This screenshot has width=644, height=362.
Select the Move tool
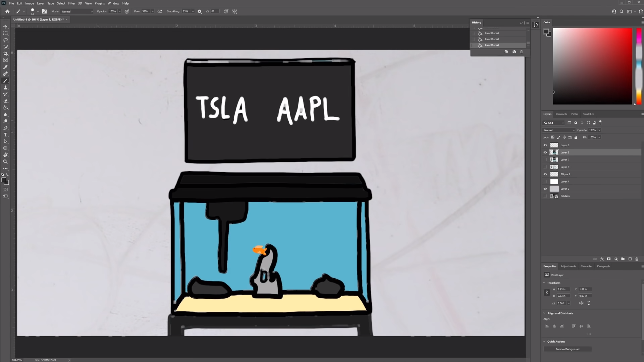pyautogui.click(x=5, y=26)
